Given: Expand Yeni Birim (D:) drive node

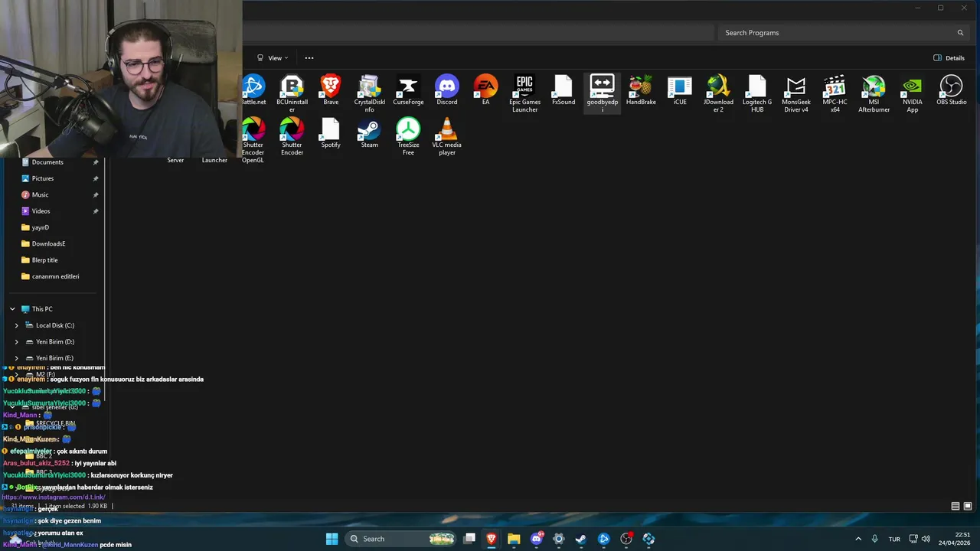Looking at the screenshot, I should tap(16, 341).
